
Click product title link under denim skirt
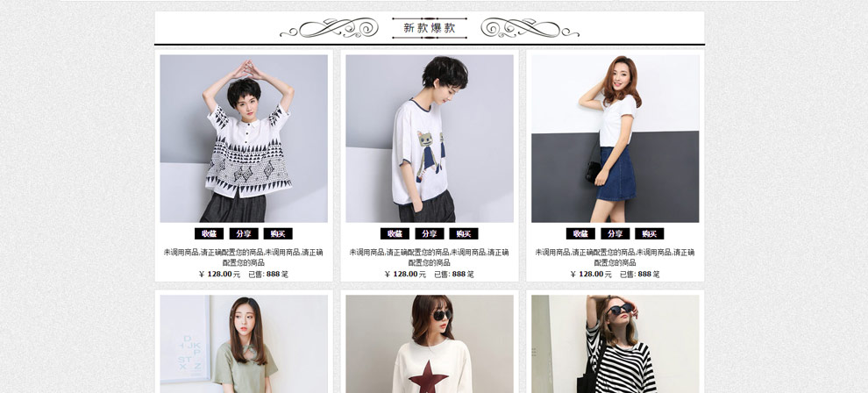[615, 257]
